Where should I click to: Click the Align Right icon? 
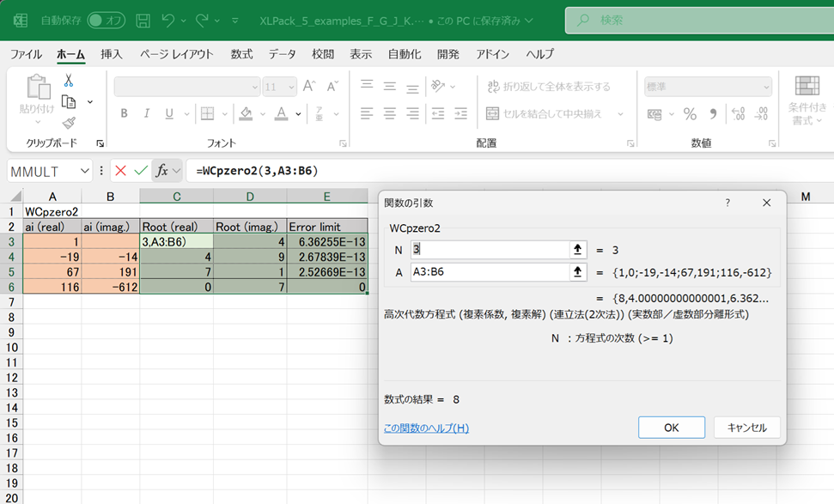[413, 113]
